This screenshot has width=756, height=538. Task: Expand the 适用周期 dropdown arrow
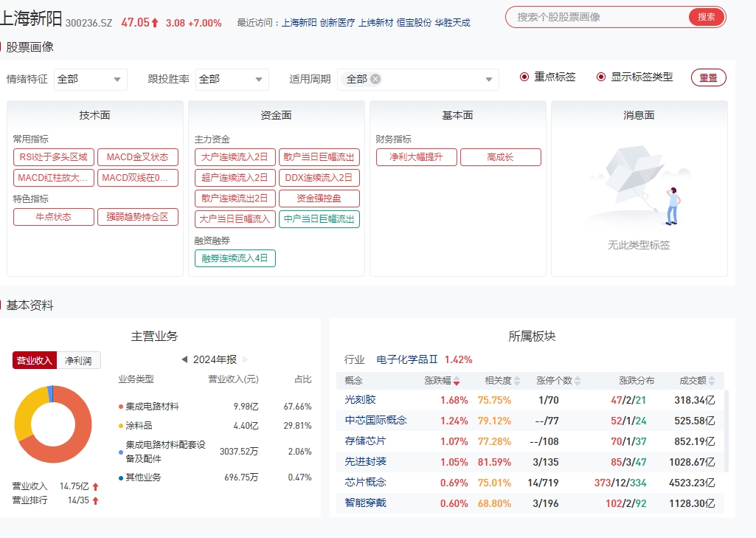click(x=489, y=80)
